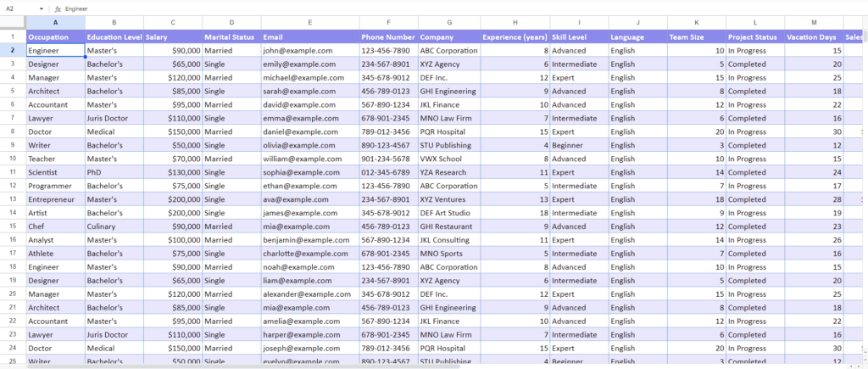Click phone number 901-234-5678
Screen dimensions: 868x369
coord(388,159)
